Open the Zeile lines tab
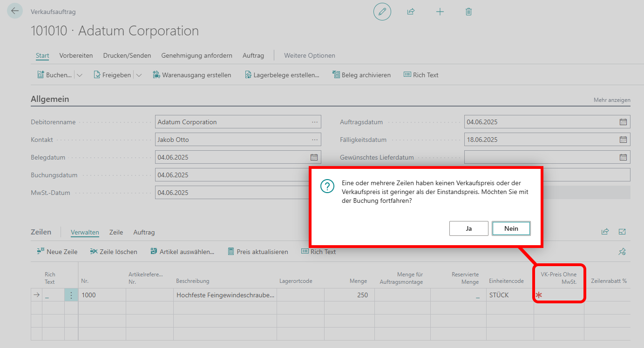The width and height of the screenshot is (644, 348). tap(116, 232)
